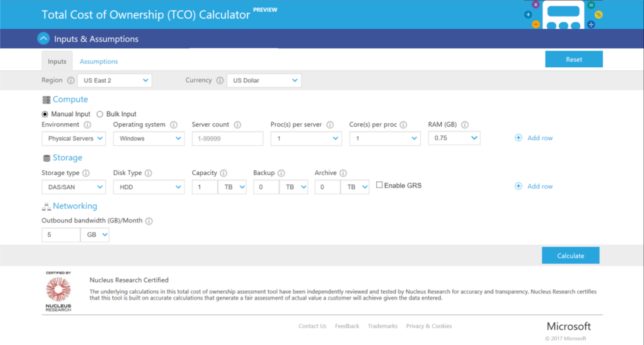Click the Proc(s) per server info icon
Viewport: 644px width, 345px height.
[x=330, y=125]
